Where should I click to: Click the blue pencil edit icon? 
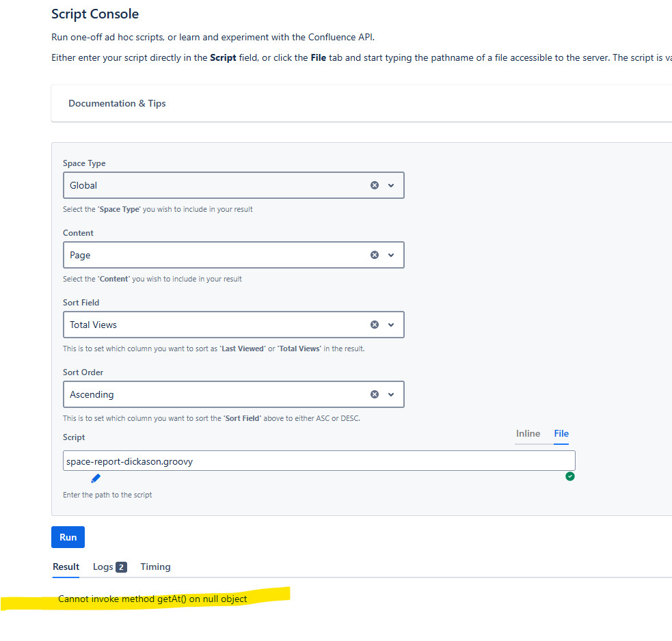[x=96, y=478]
